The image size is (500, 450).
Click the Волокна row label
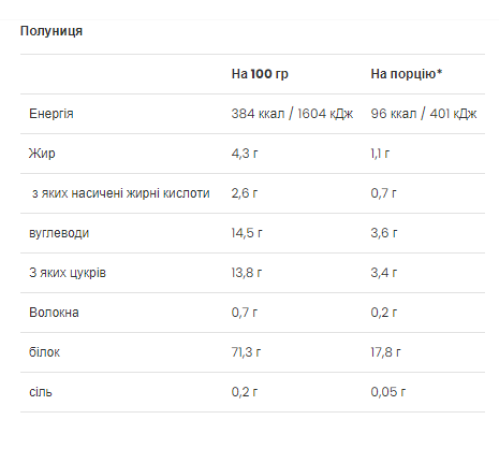point(54,313)
